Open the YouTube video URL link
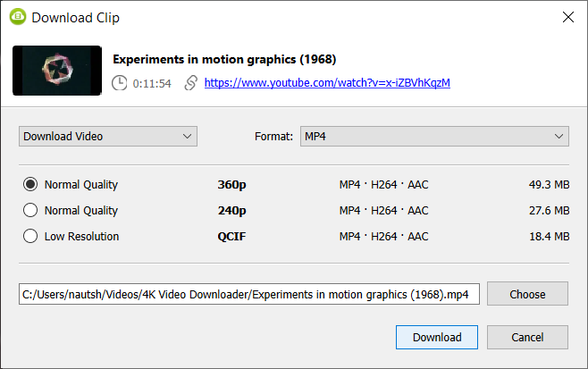588x369 pixels. 327,83
